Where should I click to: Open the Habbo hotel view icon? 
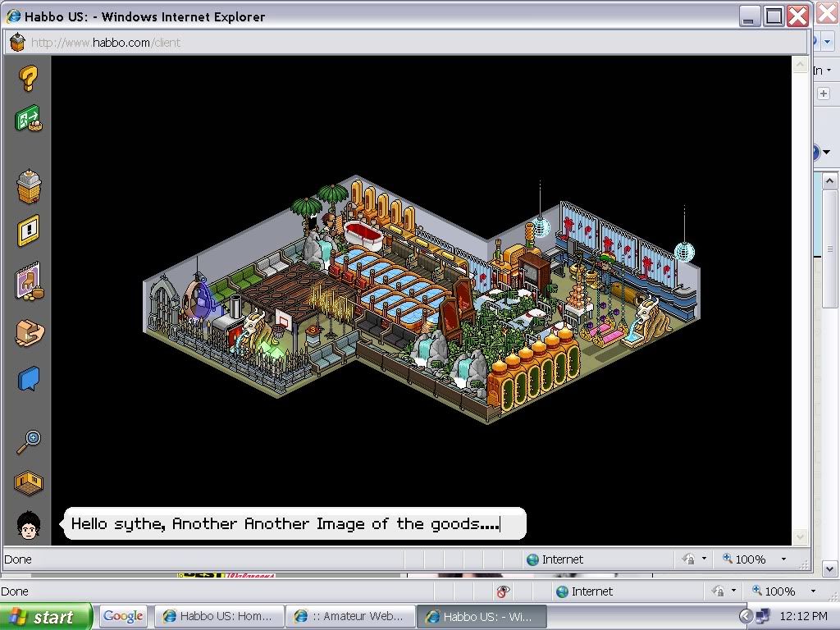[x=29, y=186]
